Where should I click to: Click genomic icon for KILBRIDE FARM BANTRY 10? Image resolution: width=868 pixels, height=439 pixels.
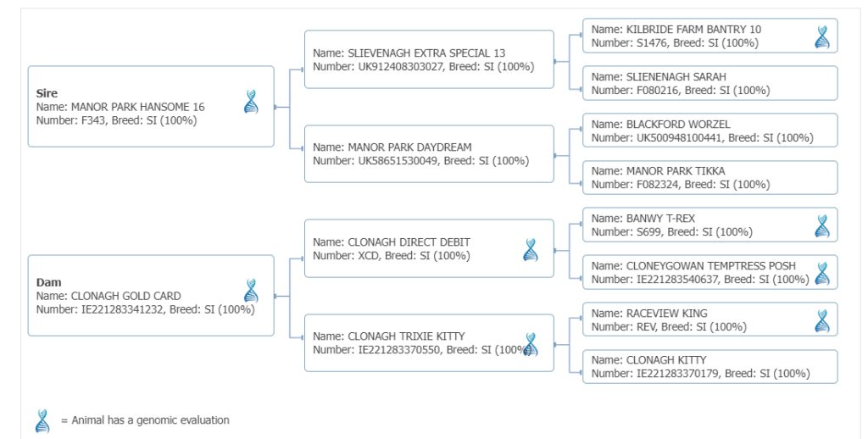(821, 36)
